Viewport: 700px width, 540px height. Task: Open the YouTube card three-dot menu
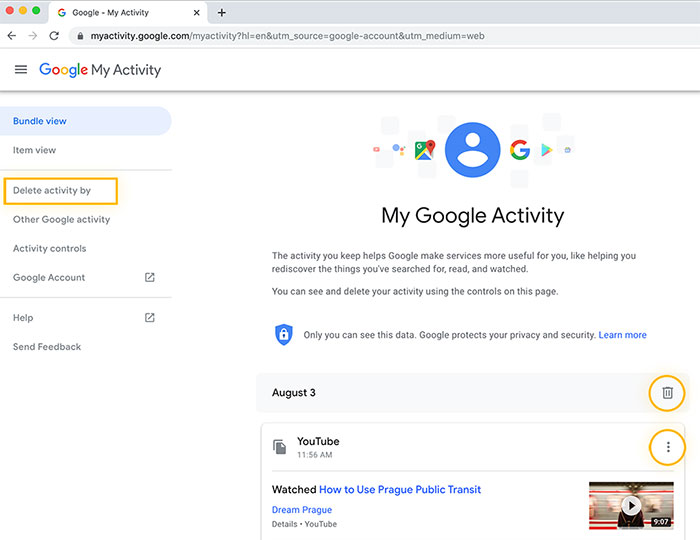point(668,447)
